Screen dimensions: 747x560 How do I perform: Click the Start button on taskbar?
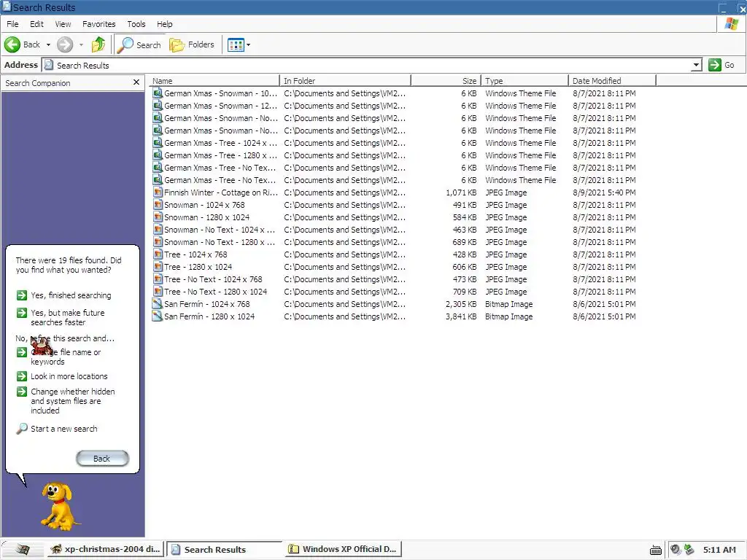pos(23,549)
